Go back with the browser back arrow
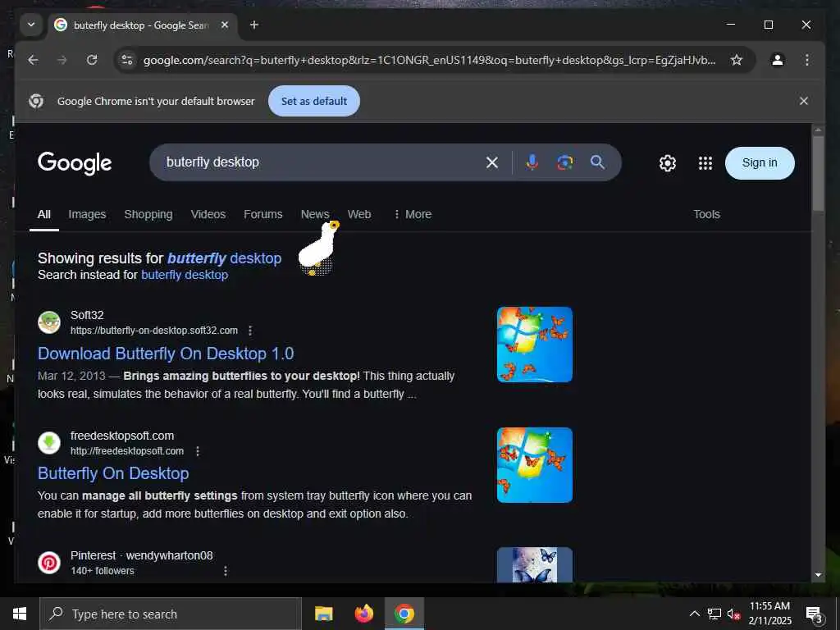Image resolution: width=840 pixels, height=630 pixels. [33, 60]
